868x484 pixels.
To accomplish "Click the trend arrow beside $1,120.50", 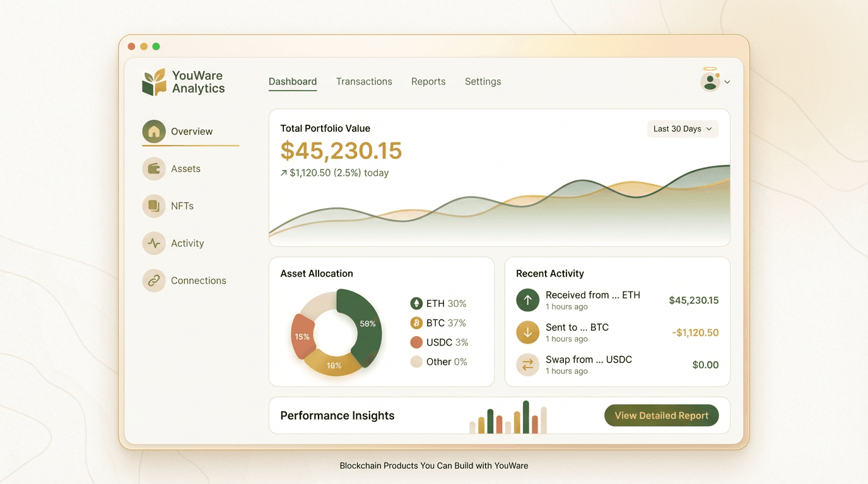I will (x=284, y=173).
